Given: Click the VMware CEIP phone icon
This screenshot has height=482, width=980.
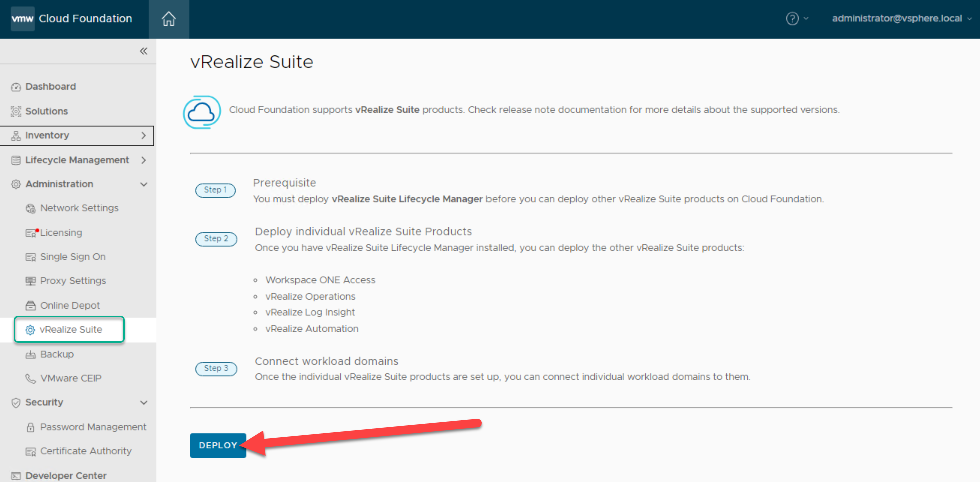Looking at the screenshot, I should 31,378.
